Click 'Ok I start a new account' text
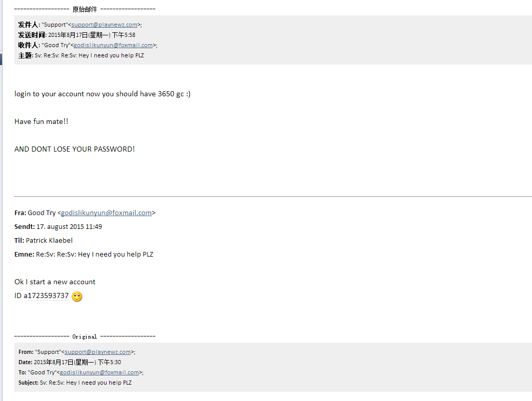532x401 pixels. pyautogui.click(x=55, y=282)
